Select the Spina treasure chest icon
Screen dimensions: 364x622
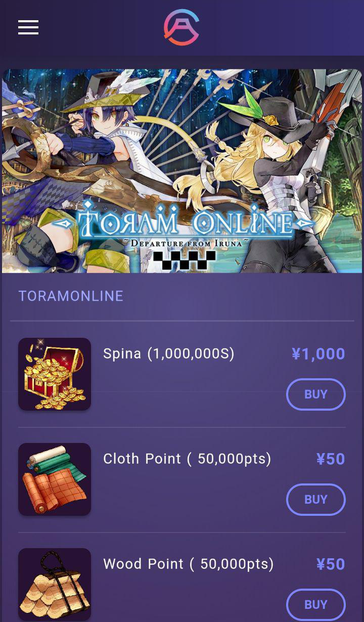click(55, 374)
